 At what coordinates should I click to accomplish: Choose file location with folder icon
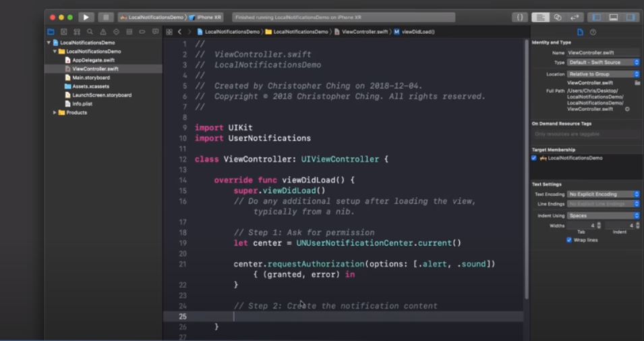click(637, 82)
